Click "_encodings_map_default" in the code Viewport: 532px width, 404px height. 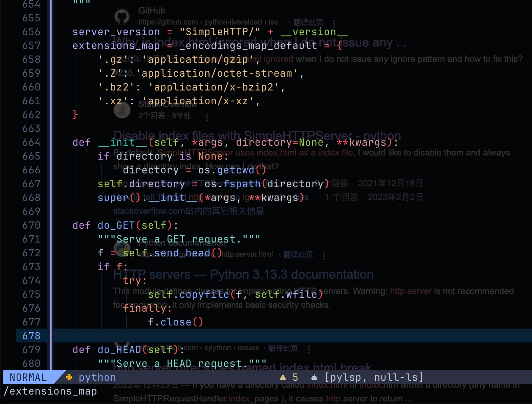(x=248, y=46)
